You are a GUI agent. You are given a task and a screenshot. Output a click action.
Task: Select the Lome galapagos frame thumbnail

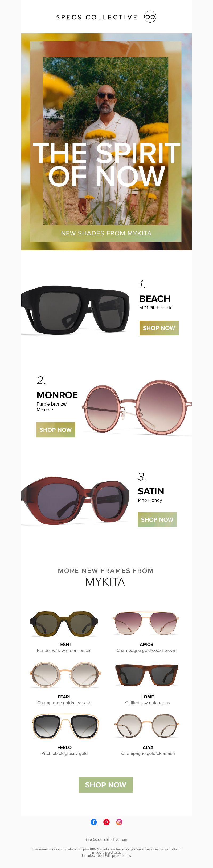pyautogui.click(x=147, y=675)
